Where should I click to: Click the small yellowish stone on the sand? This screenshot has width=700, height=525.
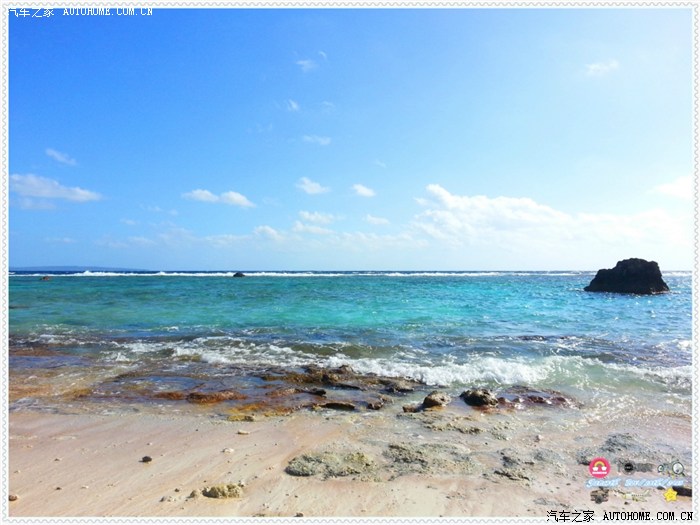[222, 490]
